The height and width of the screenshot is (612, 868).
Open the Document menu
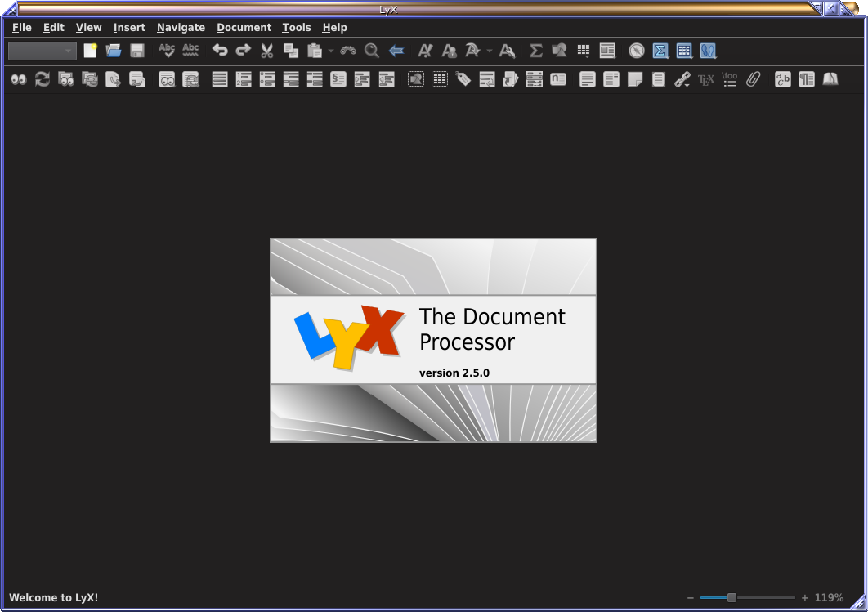[x=244, y=27]
